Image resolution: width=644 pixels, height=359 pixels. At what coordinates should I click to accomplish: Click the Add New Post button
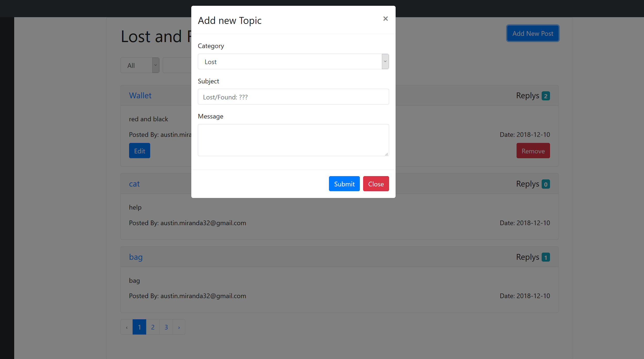pyautogui.click(x=532, y=34)
